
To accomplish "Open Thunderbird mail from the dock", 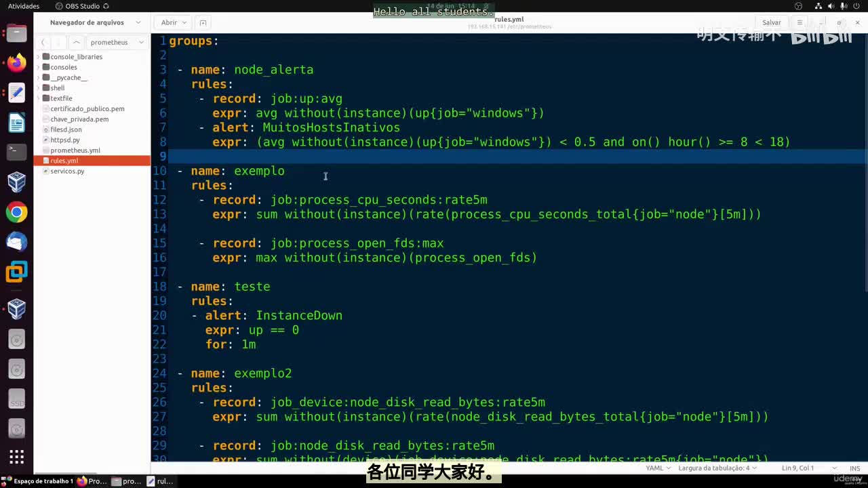I will 16,242.
